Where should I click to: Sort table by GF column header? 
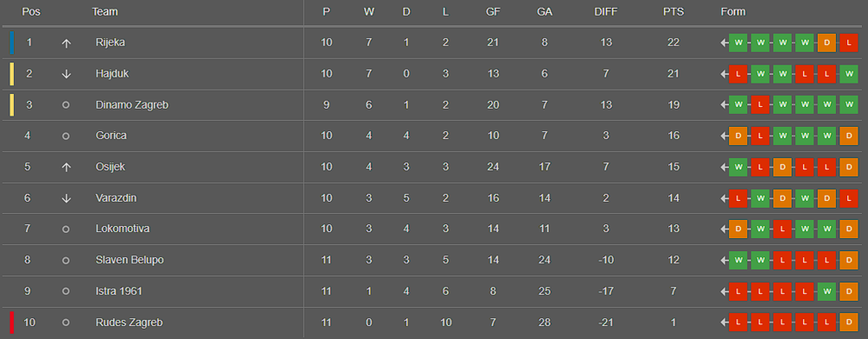tap(493, 11)
